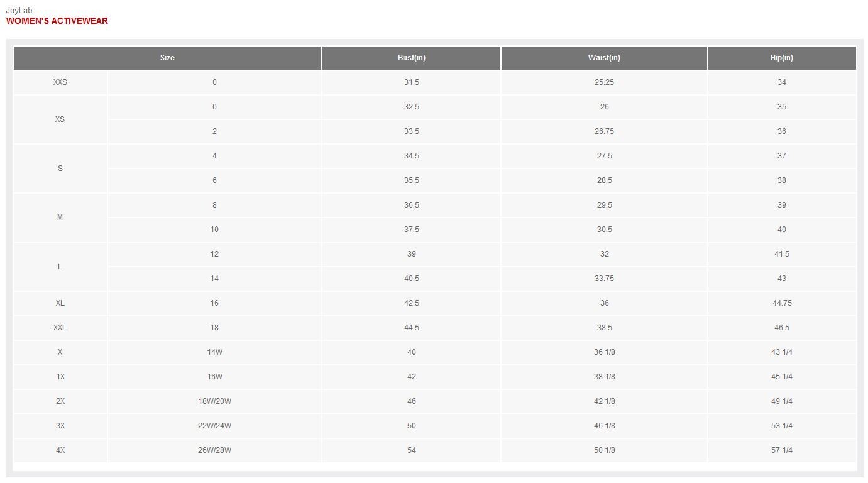The image size is (868, 483).
Task: Click the 44.75 hip measurement cell
Action: [782, 303]
